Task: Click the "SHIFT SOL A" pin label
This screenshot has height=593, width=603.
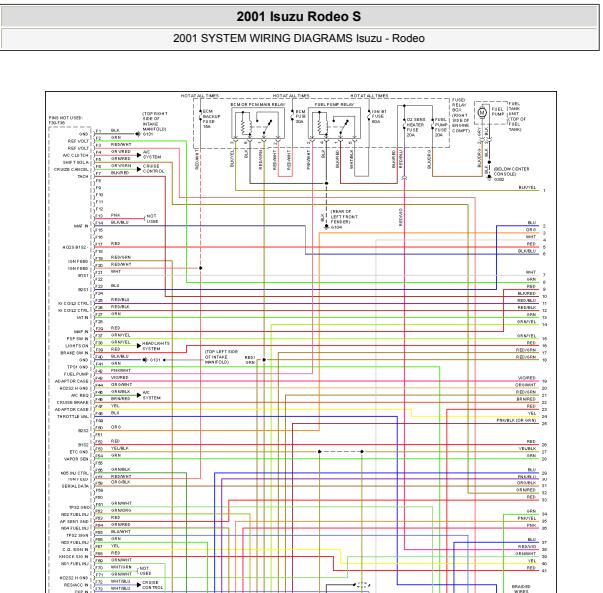Action: [x=75, y=162]
